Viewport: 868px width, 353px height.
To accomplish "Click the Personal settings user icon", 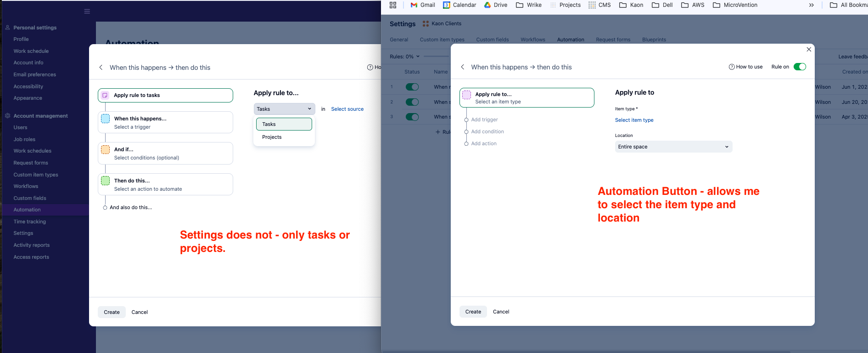I will [x=7, y=28].
